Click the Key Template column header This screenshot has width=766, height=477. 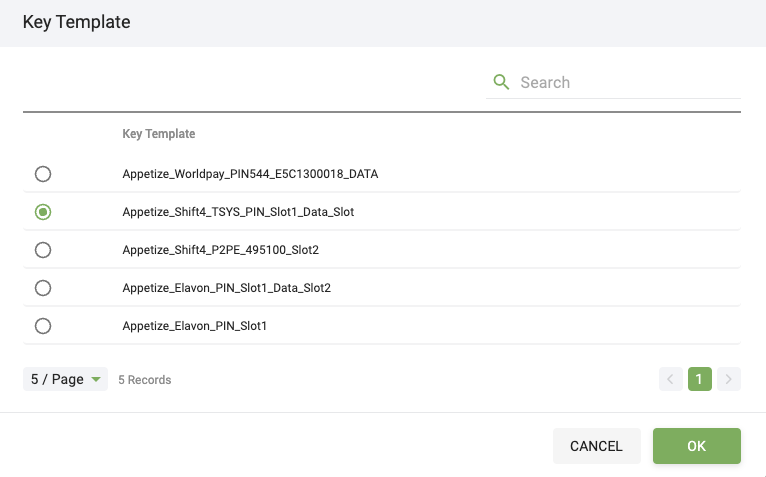point(159,134)
